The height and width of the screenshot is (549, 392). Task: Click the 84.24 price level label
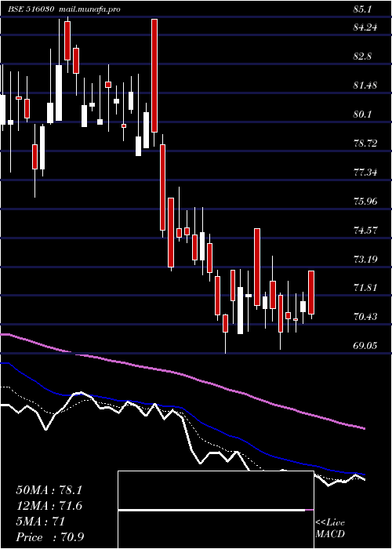pos(365,27)
